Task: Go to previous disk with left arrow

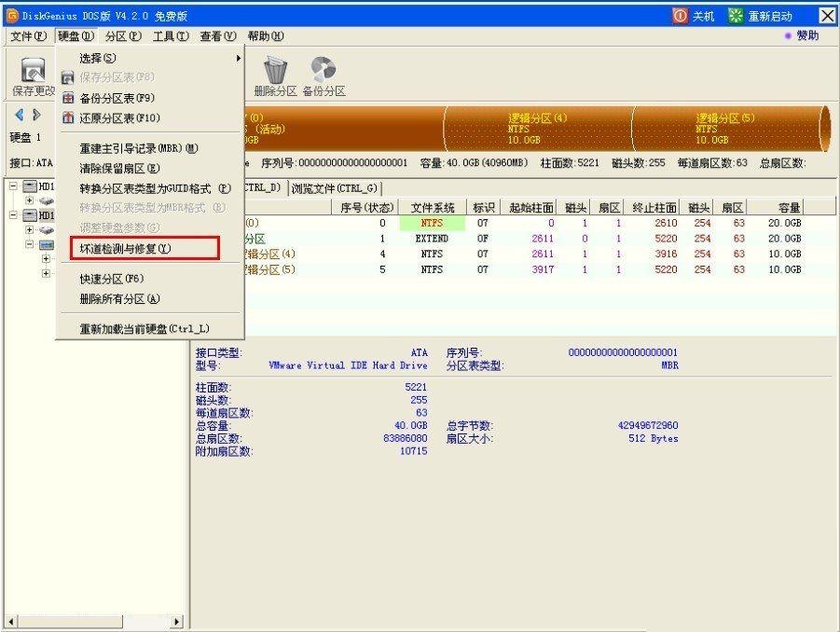Action: point(20,114)
